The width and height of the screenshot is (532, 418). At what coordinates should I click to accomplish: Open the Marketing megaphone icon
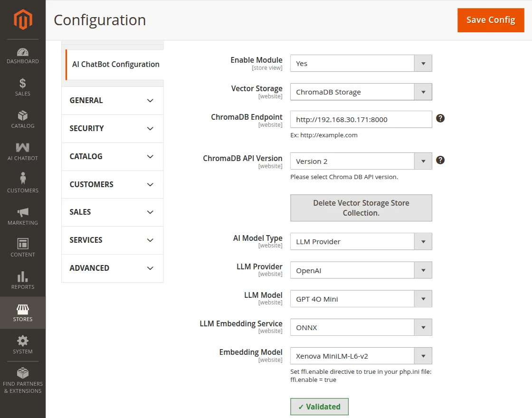23,212
